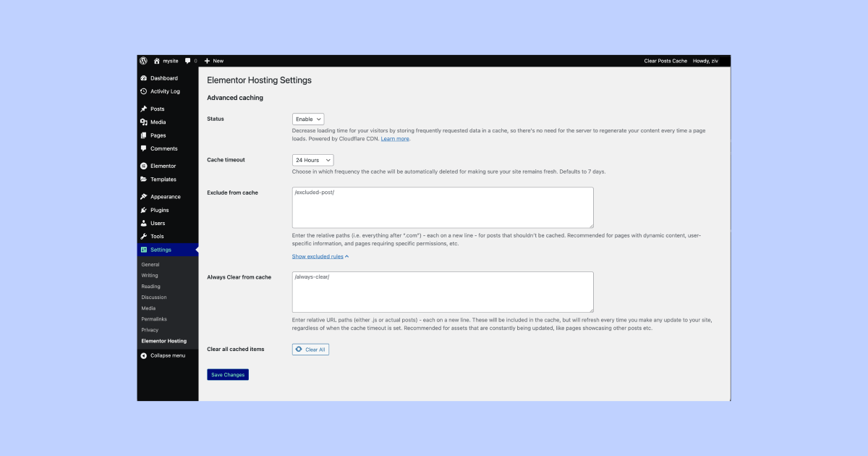Click the plus New icon

(x=208, y=61)
